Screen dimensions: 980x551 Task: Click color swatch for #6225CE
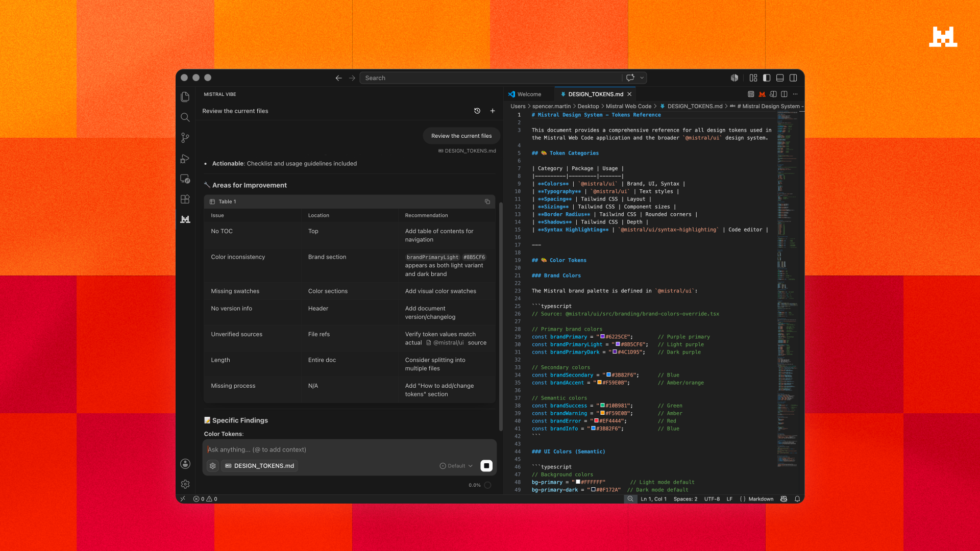602,337
